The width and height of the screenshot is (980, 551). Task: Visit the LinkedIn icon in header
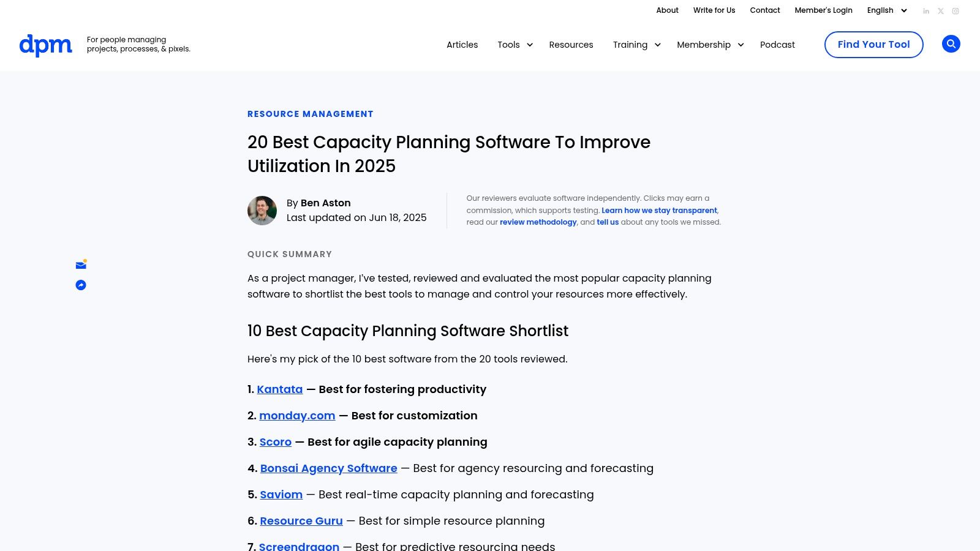tap(926, 11)
